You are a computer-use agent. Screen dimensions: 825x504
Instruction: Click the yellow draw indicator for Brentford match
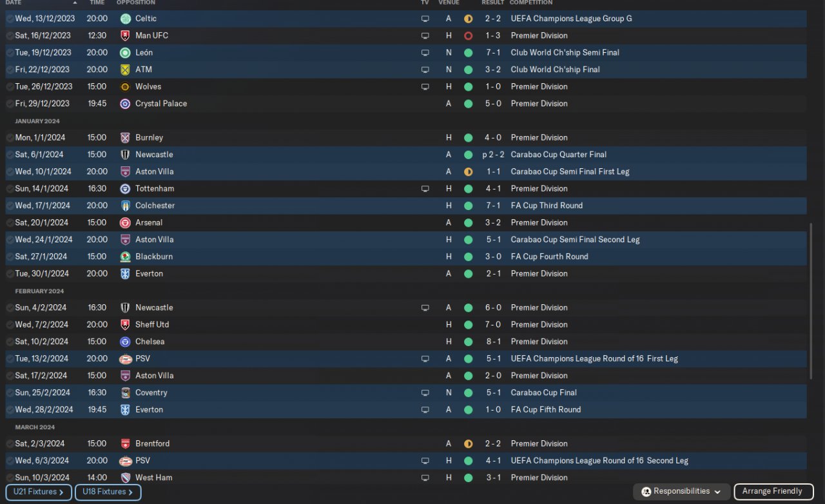pos(468,443)
